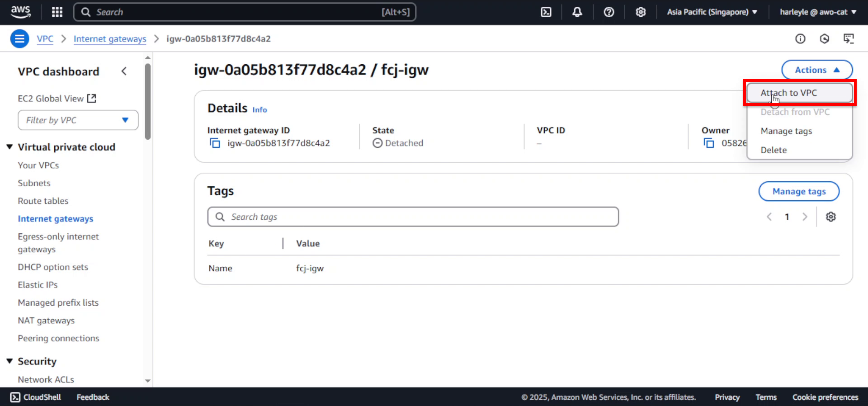Click sidebar scroll up arrow
Image resolution: width=868 pixels, height=406 pixels.
[148, 57]
